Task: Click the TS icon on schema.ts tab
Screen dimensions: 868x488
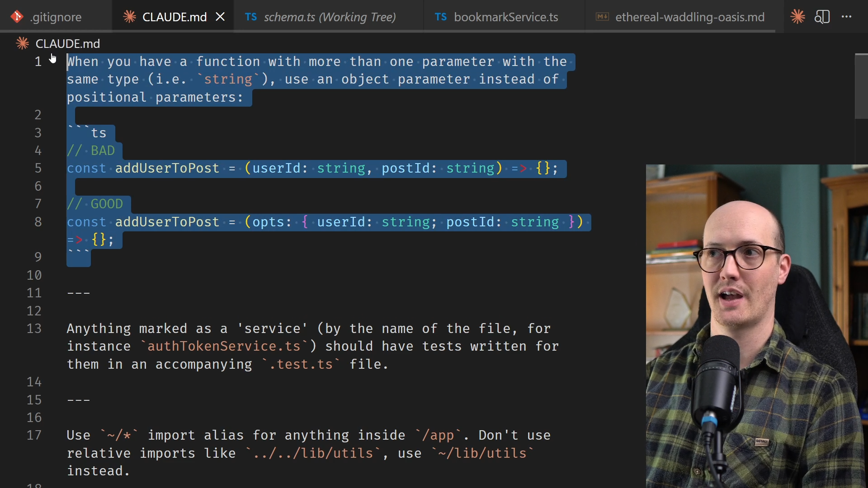Action: coord(251,17)
